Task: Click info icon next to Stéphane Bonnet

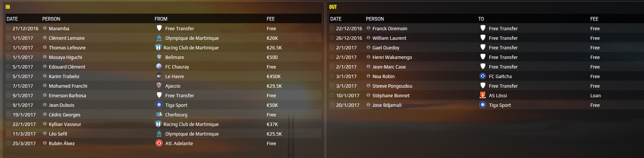Action: point(368,95)
